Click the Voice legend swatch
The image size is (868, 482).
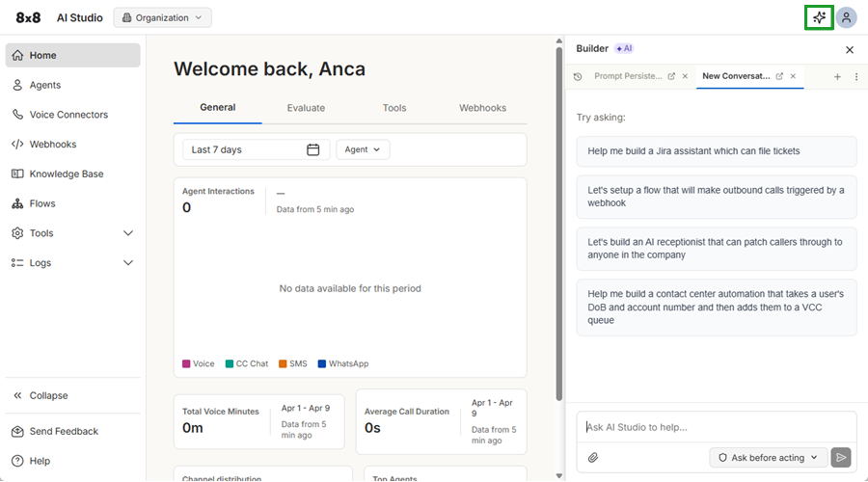coord(186,363)
